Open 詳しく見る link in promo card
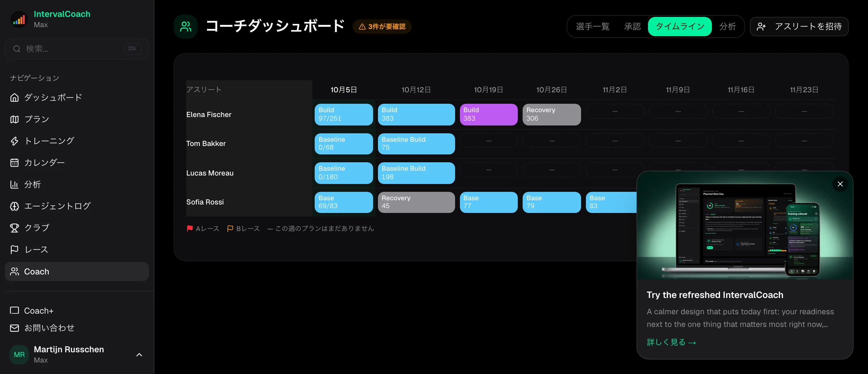This screenshot has height=374, width=868. (671, 342)
